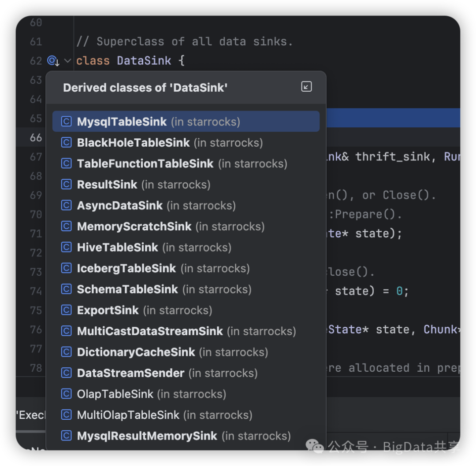The height and width of the screenshot is (466, 476).
Task: Jump to MysqlResultMemorySink class
Action: 186,436
